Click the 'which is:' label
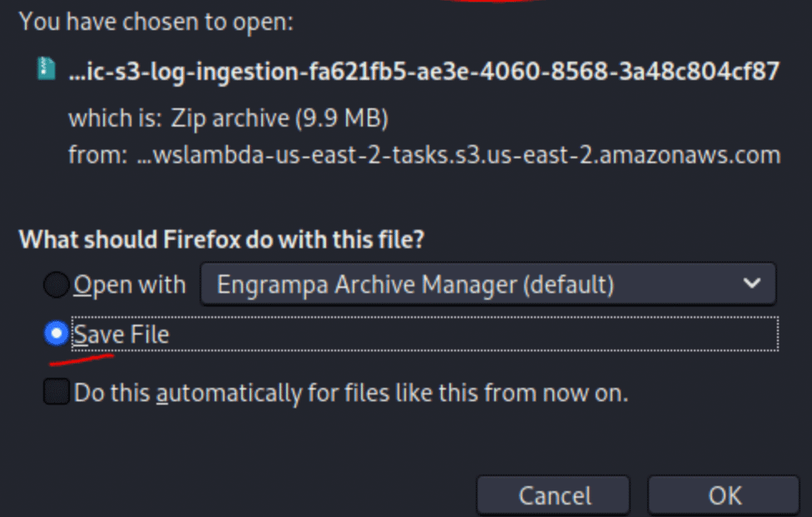 click(x=115, y=118)
